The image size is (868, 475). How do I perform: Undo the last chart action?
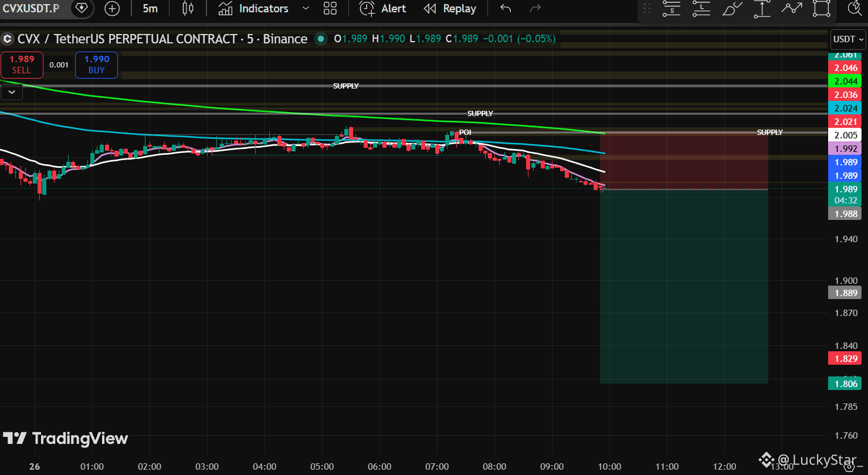pyautogui.click(x=506, y=8)
